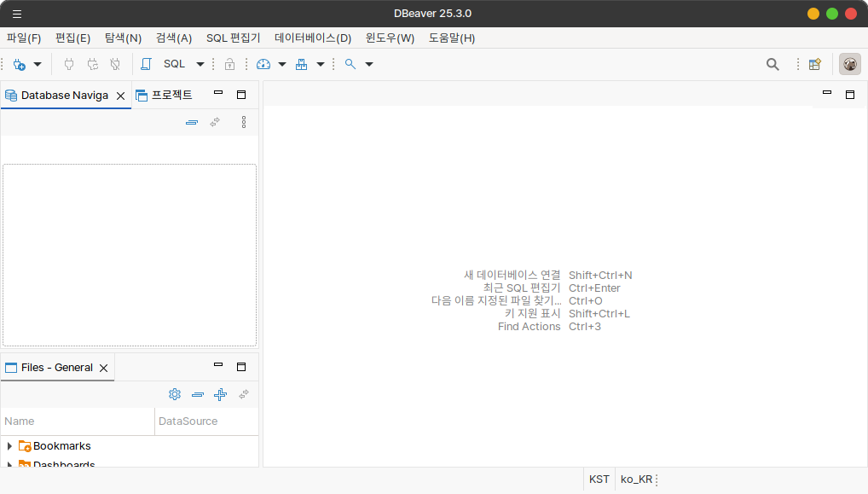Click the database tools network icon
This screenshot has height=494, width=868.
301,64
